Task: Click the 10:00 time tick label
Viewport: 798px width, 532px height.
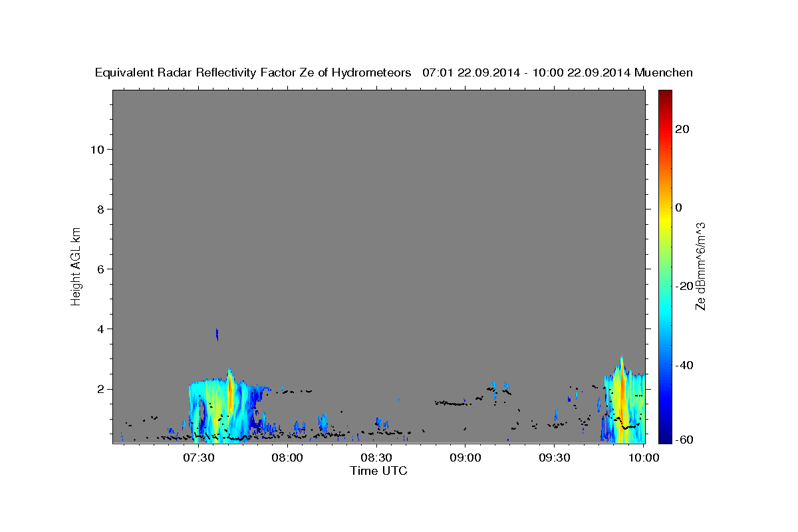Action: coord(642,458)
